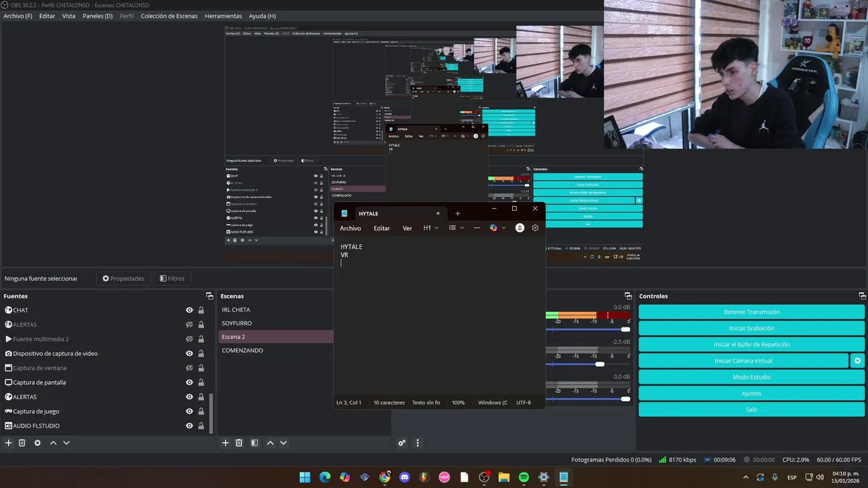The image size is (868, 488).
Task: Undock the Fuentes panel with its float icon
Action: (x=210, y=296)
